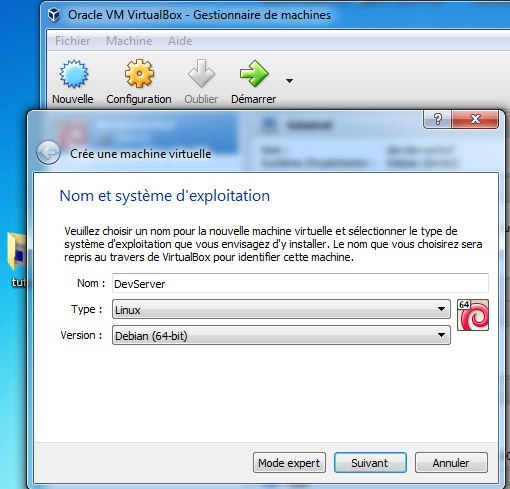Viewport: 510px width, 489px height.
Task: Click the Oublier gray arrow icon
Action: 201,73
